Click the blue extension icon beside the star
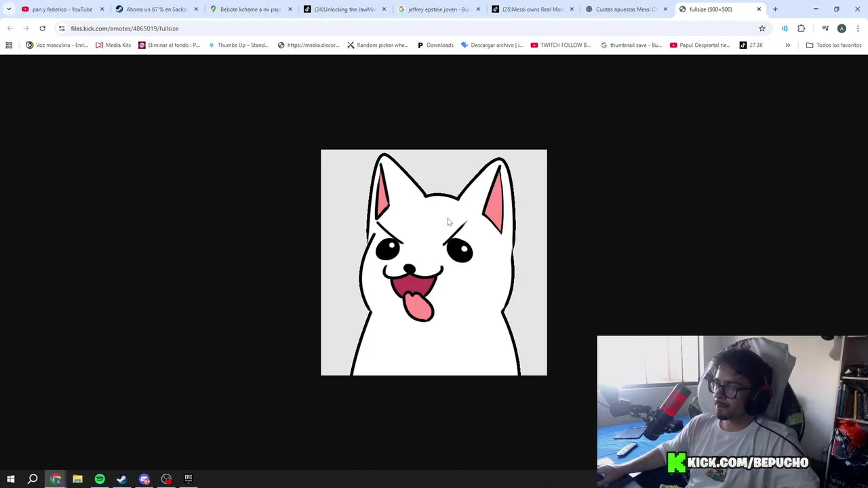The image size is (868, 488). [785, 28]
